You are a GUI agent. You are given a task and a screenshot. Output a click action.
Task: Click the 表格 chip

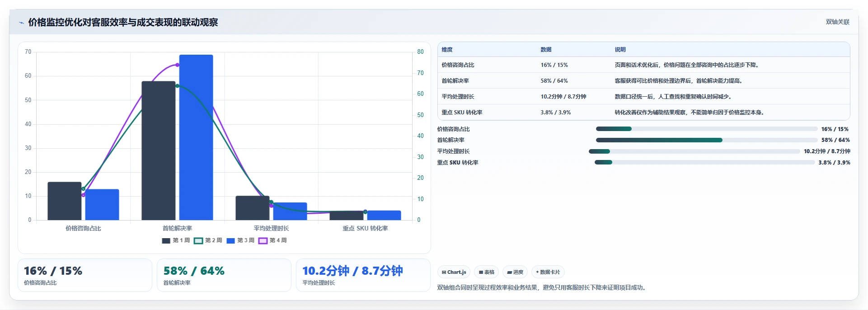point(486,272)
